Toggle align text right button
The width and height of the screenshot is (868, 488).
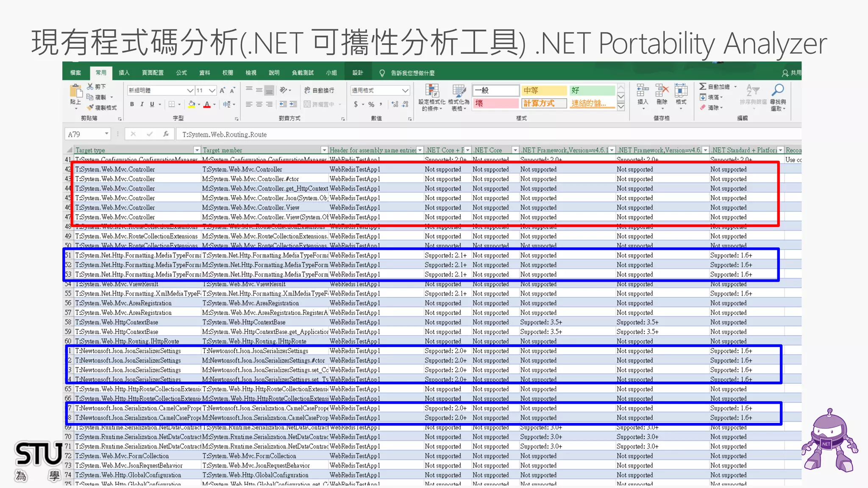click(269, 104)
